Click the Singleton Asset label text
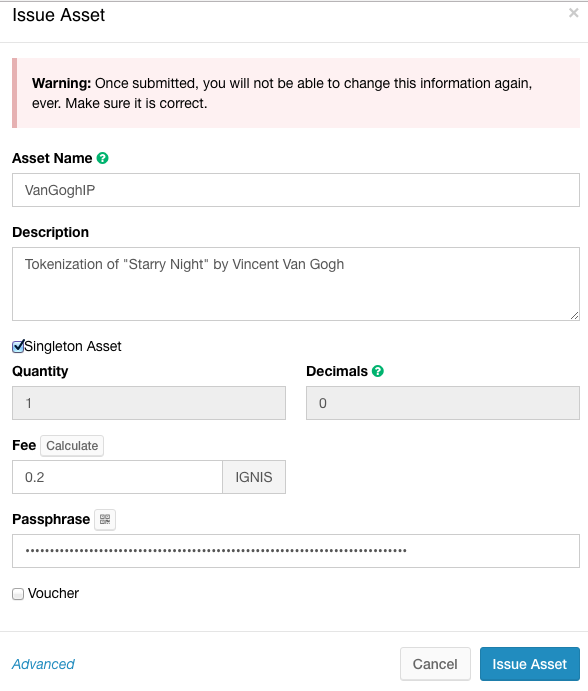 click(73, 346)
